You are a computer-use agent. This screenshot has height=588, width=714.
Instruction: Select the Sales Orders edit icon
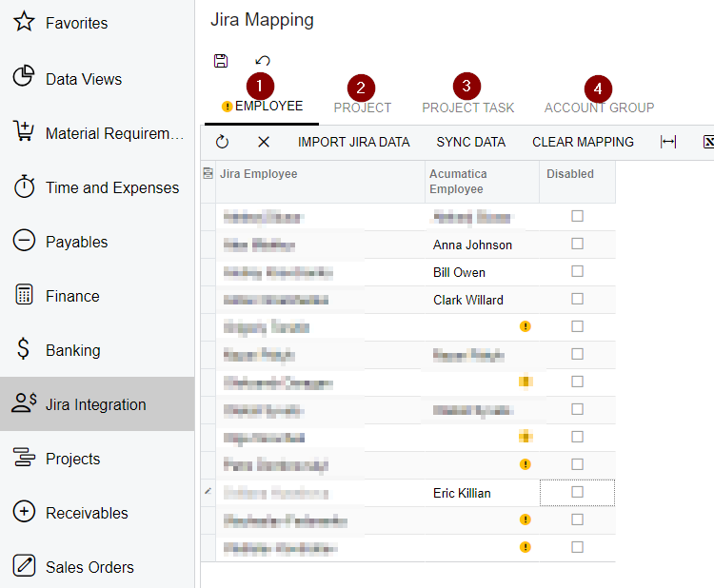pyautogui.click(x=24, y=566)
